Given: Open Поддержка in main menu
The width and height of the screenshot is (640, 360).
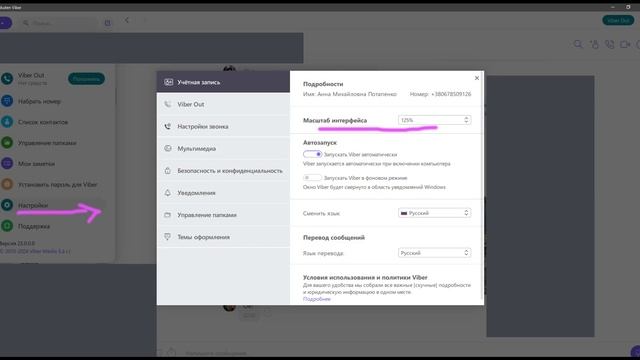Looking at the screenshot, I should 34,226.
